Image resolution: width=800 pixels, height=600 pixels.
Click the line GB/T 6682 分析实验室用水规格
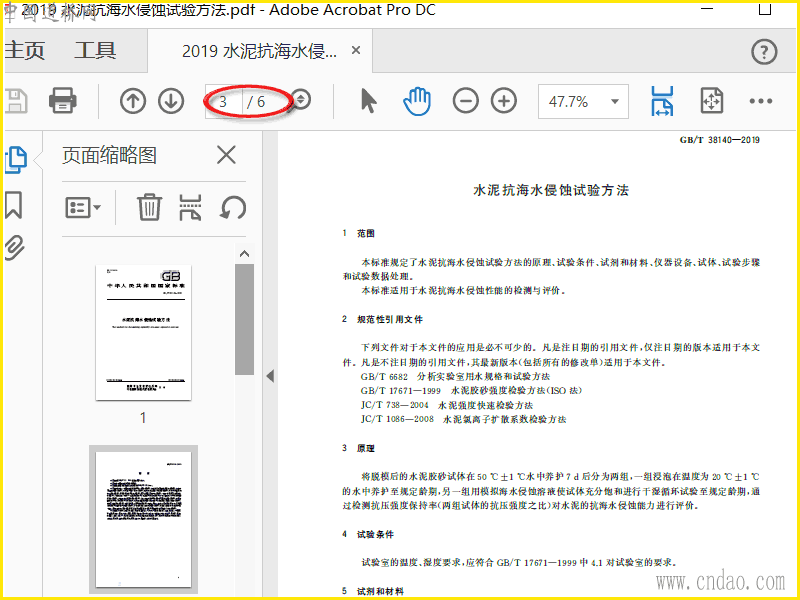pyautogui.click(x=455, y=377)
